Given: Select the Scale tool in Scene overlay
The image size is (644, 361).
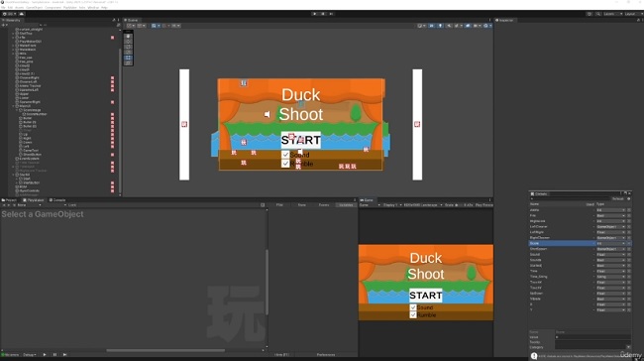Looking at the screenshot, I should point(128,53).
